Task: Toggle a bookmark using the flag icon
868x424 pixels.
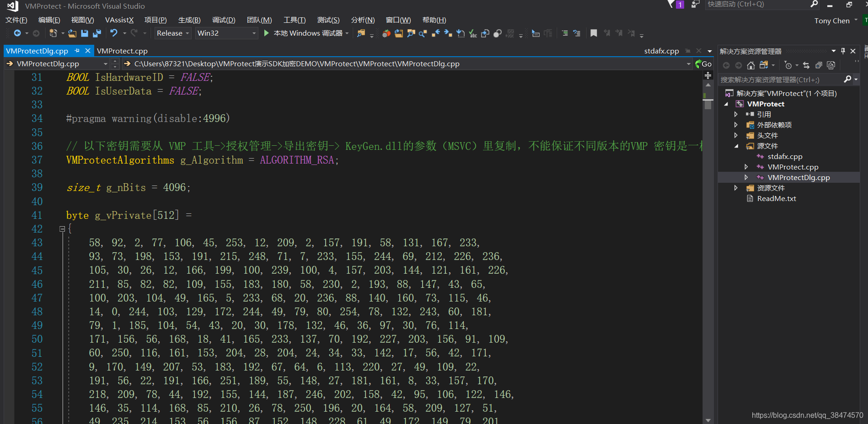Action: [x=594, y=33]
